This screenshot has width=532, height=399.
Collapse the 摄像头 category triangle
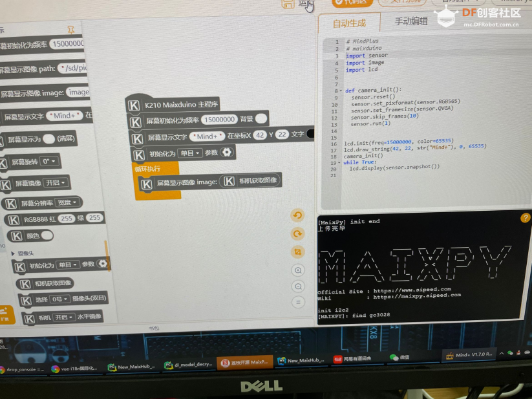click(x=13, y=253)
